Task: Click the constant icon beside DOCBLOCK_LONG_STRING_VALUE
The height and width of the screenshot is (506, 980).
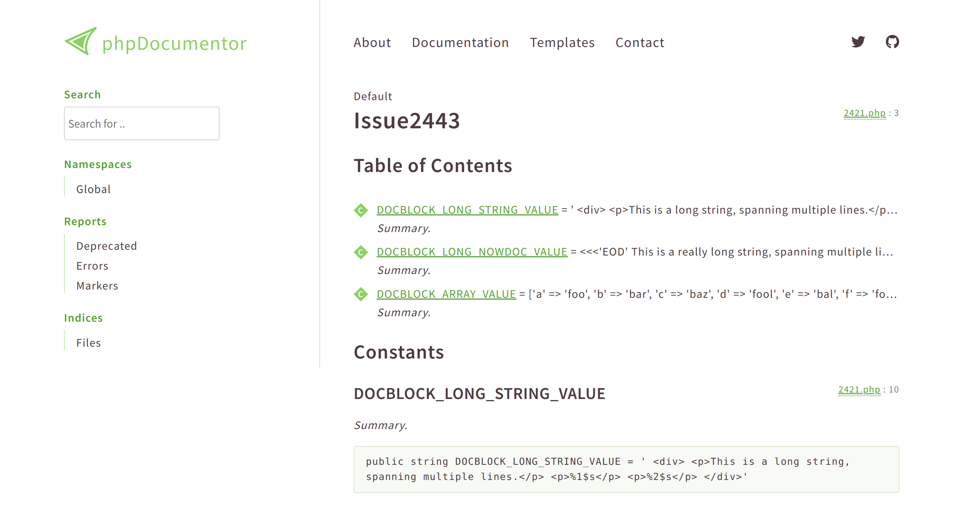Action: pos(361,210)
